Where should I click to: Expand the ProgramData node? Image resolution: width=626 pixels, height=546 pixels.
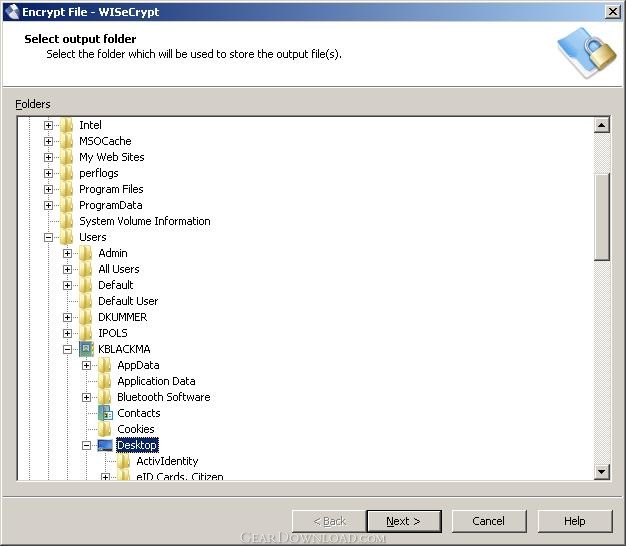pos(48,205)
